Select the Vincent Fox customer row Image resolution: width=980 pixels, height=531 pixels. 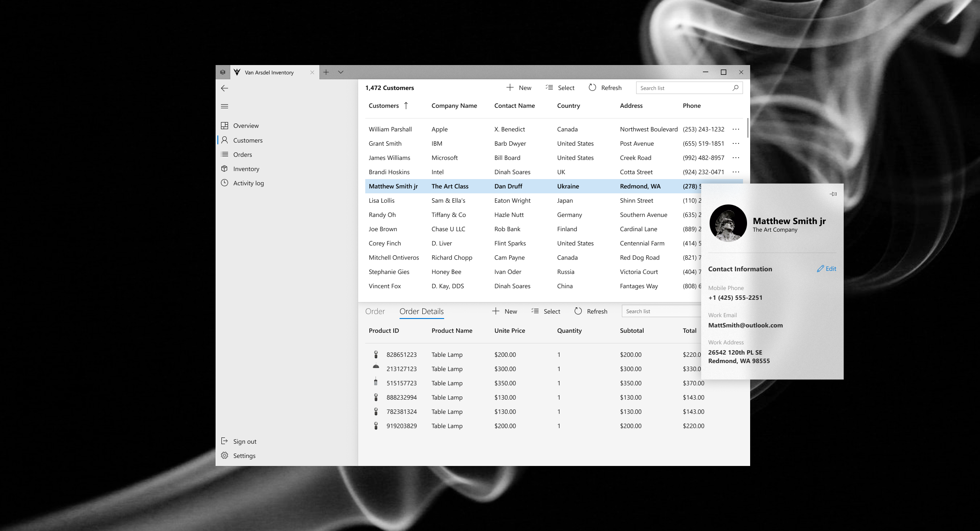pyautogui.click(x=533, y=286)
